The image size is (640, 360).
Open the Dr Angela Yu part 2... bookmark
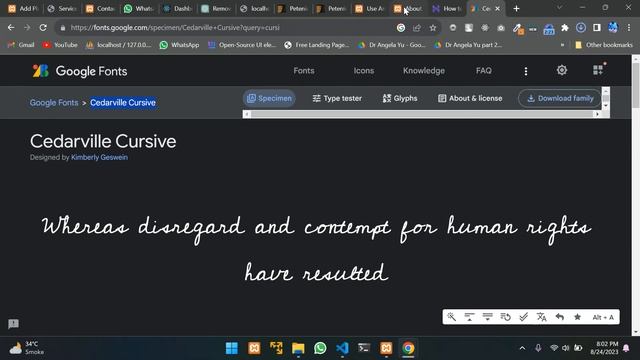[x=468, y=45]
